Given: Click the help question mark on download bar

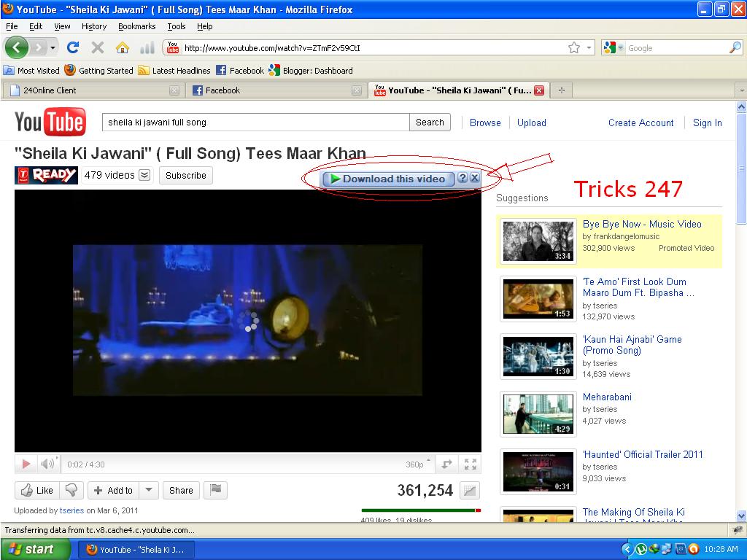Looking at the screenshot, I should [462, 178].
